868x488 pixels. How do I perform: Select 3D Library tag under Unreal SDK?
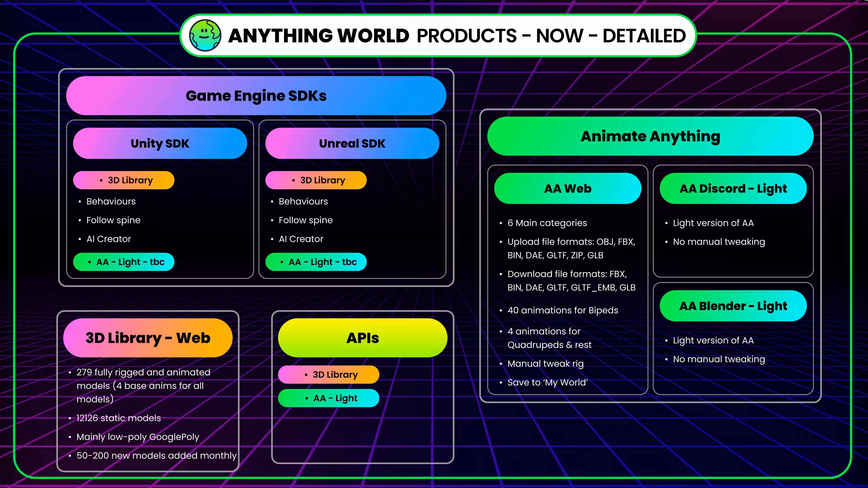316,180
